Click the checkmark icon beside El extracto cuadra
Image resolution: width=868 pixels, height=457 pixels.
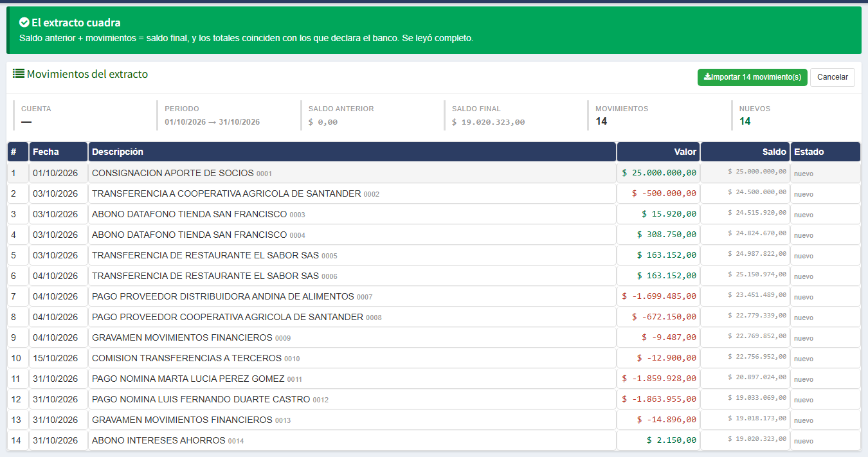pyautogui.click(x=24, y=22)
